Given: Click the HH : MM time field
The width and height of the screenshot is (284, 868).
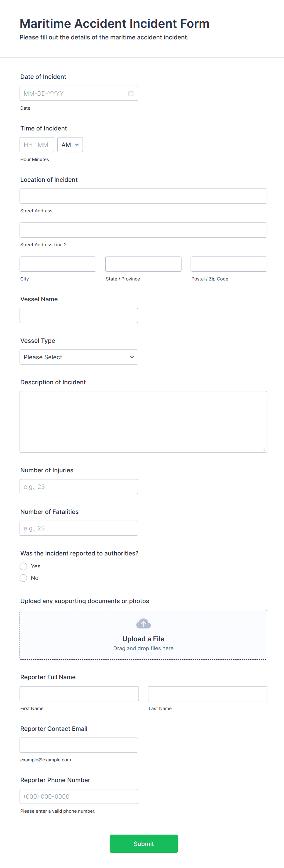Looking at the screenshot, I should tap(37, 145).
